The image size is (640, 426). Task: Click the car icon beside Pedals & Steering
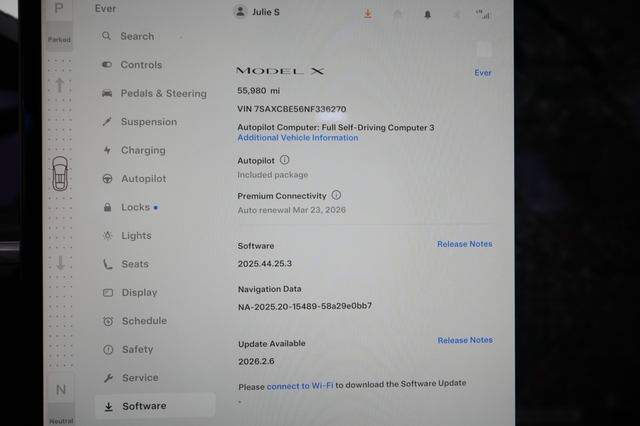click(107, 93)
